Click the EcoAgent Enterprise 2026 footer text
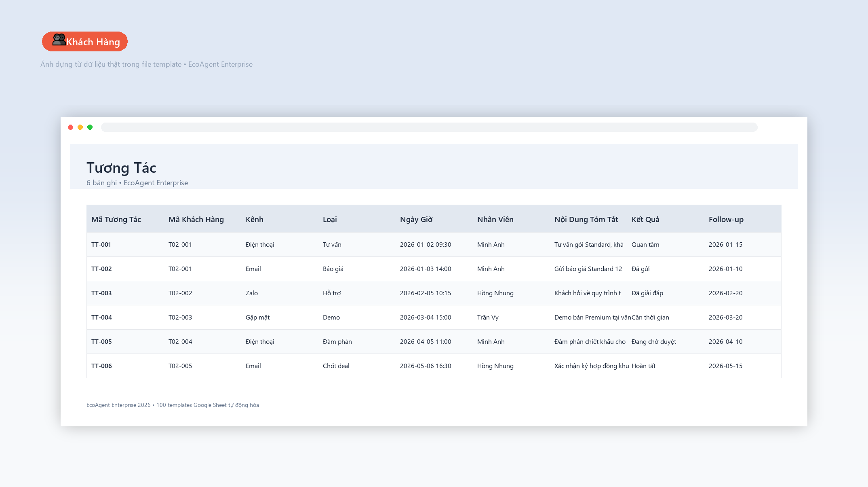The width and height of the screenshot is (868, 487). tap(173, 405)
